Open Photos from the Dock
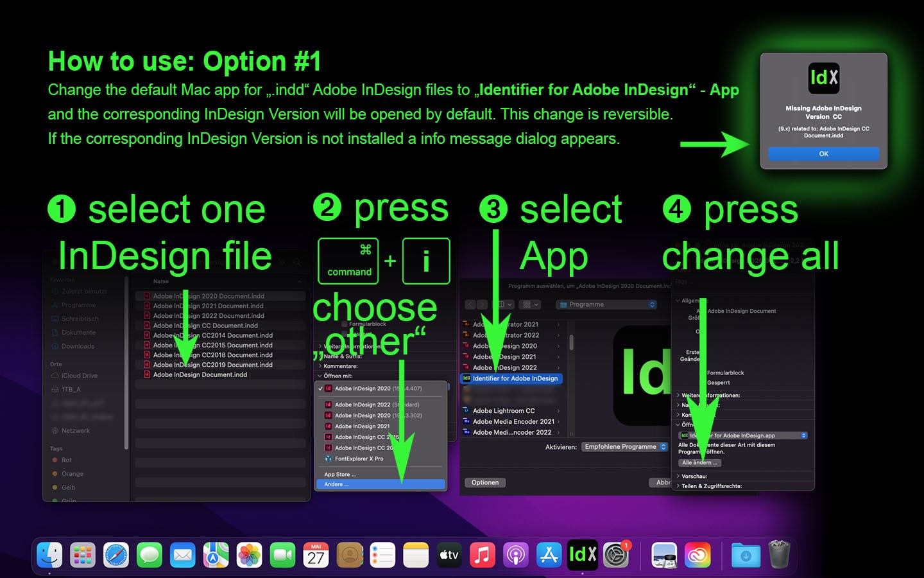 tap(250, 555)
